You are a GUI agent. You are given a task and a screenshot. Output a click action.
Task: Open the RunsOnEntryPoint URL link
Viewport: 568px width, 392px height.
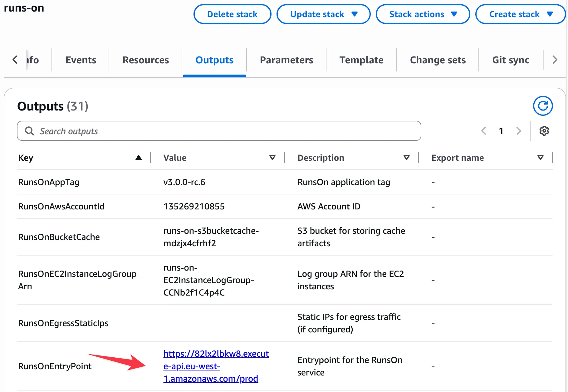tap(216, 366)
